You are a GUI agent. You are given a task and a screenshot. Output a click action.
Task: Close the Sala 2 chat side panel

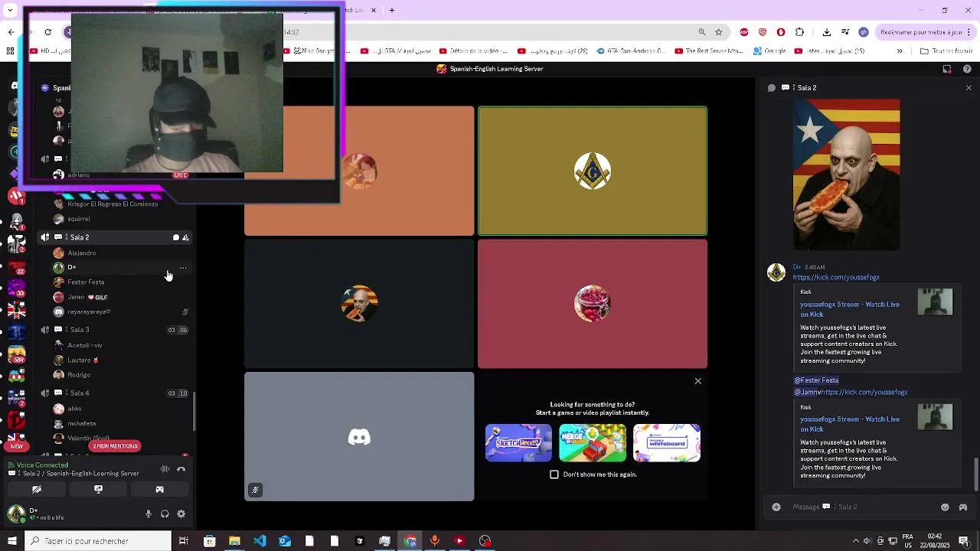click(969, 88)
